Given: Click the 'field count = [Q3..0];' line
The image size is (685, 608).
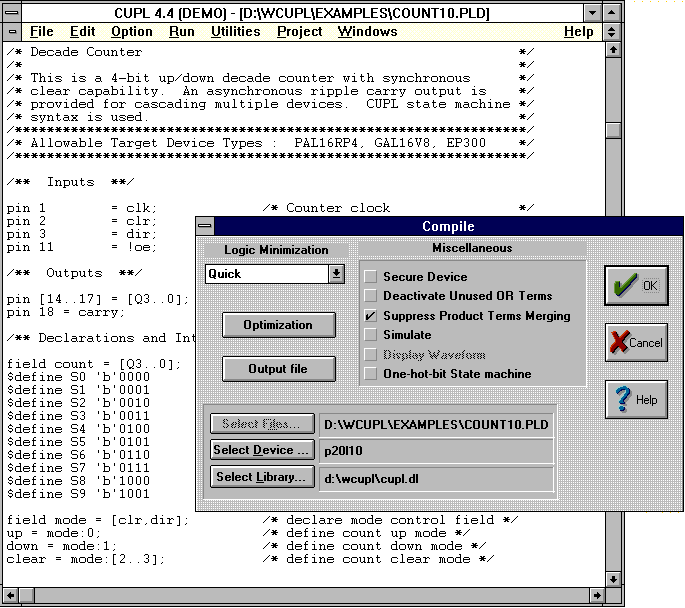Looking at the screenshot, I should coord(93,364).
